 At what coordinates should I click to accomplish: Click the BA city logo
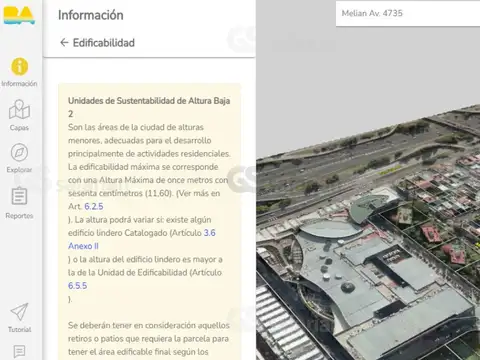[x=19, y=15]
